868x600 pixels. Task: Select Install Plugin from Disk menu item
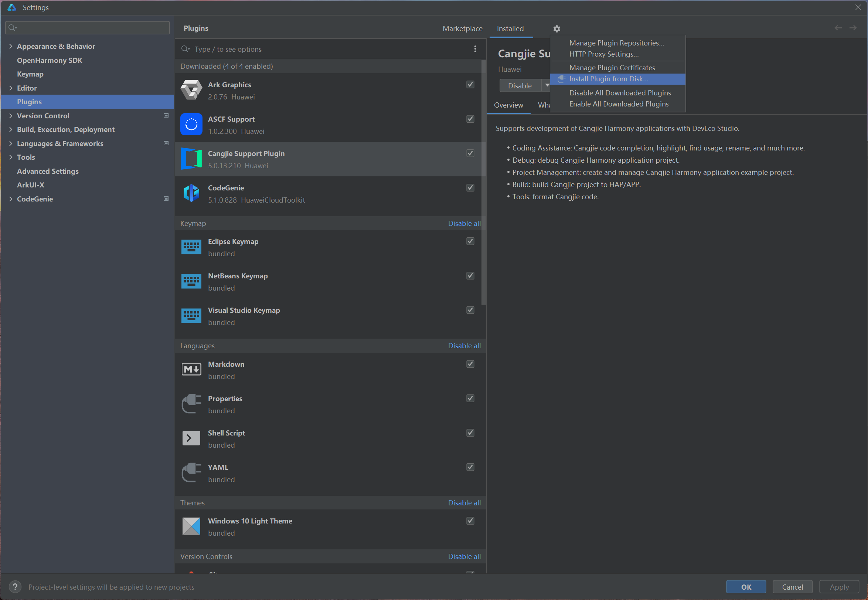point(608,79)
